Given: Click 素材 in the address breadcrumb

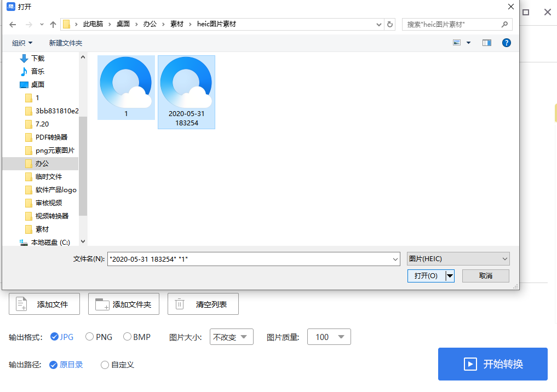Looking at the screenshot, I should click(x=177, y=24).
